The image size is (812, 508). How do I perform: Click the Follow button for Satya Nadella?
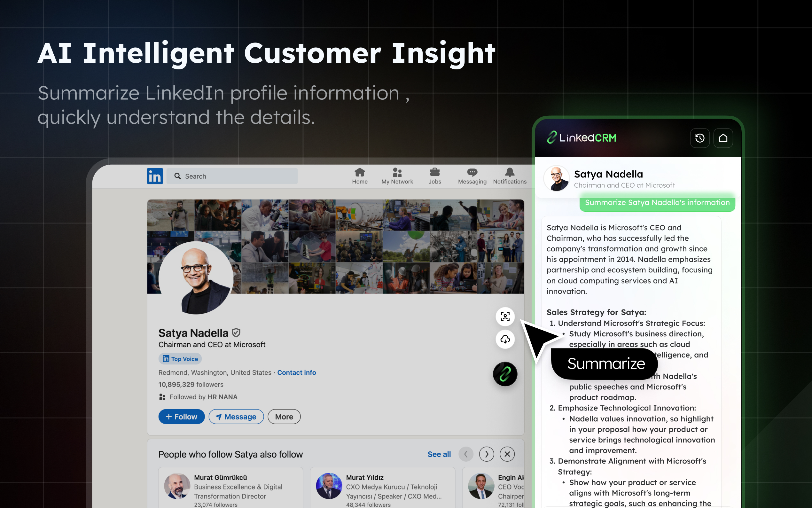[181, 417]
